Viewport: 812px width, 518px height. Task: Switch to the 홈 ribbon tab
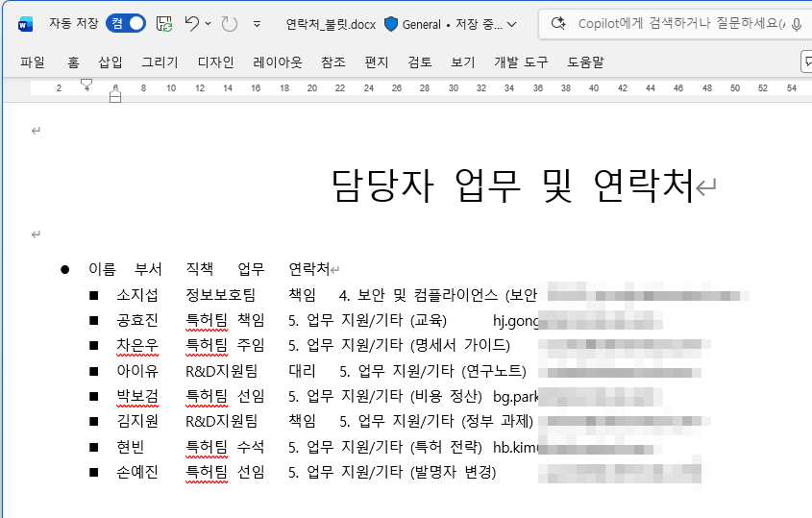click(74, 62)
